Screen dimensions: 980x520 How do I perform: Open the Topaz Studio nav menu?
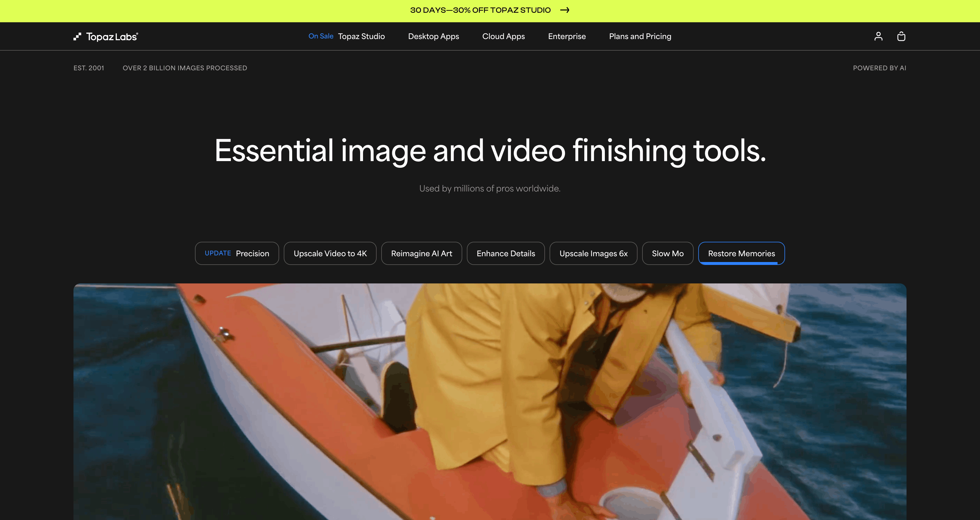tap(361, 36)
